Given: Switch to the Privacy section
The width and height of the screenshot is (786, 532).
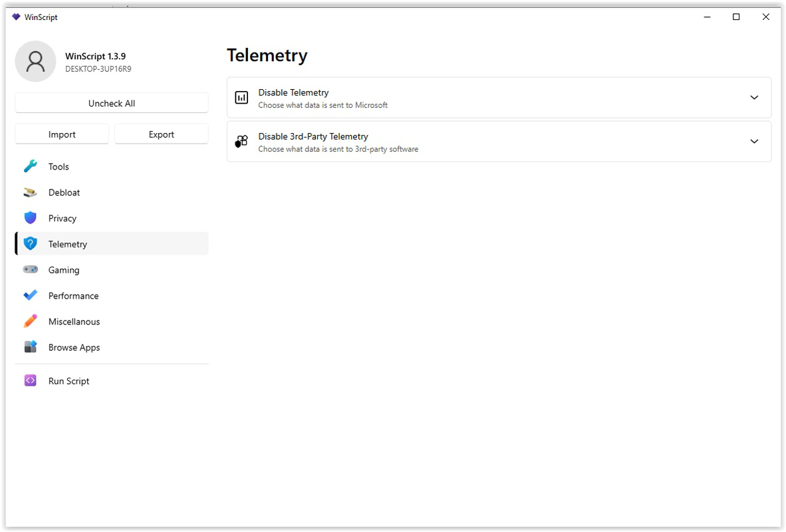Looking at the screenshot, I should (x=112, y=218).
